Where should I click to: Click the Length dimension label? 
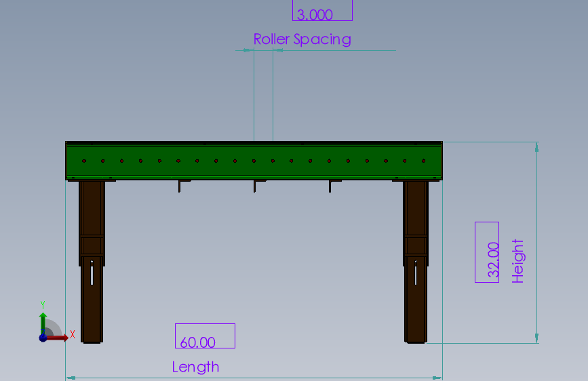(x=195, y=367)
